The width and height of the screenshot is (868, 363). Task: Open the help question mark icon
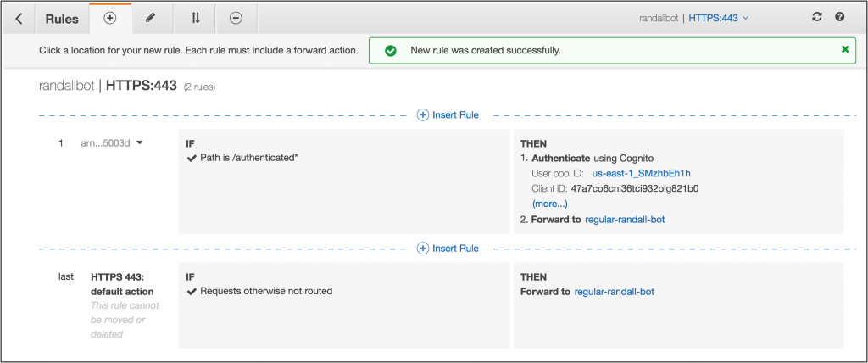(840, 17)
